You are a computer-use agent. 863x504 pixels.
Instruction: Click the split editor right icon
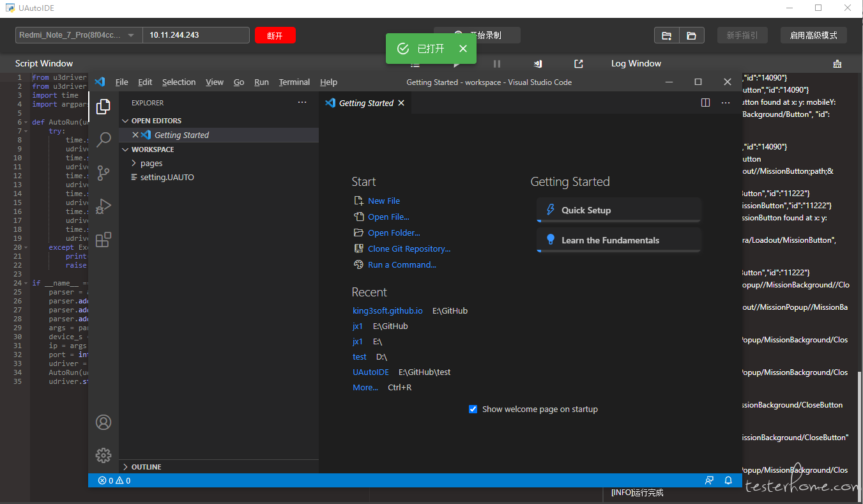point(705,103)
